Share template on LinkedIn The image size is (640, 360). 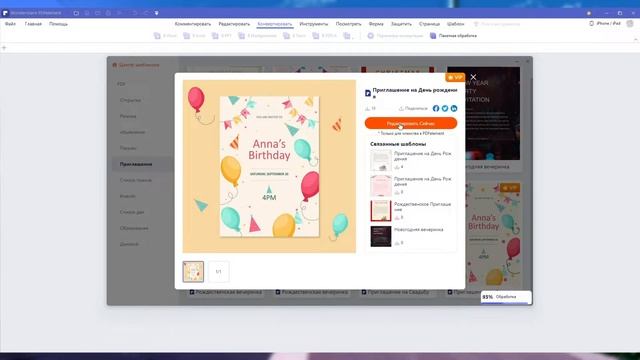(x=454, y=108)
